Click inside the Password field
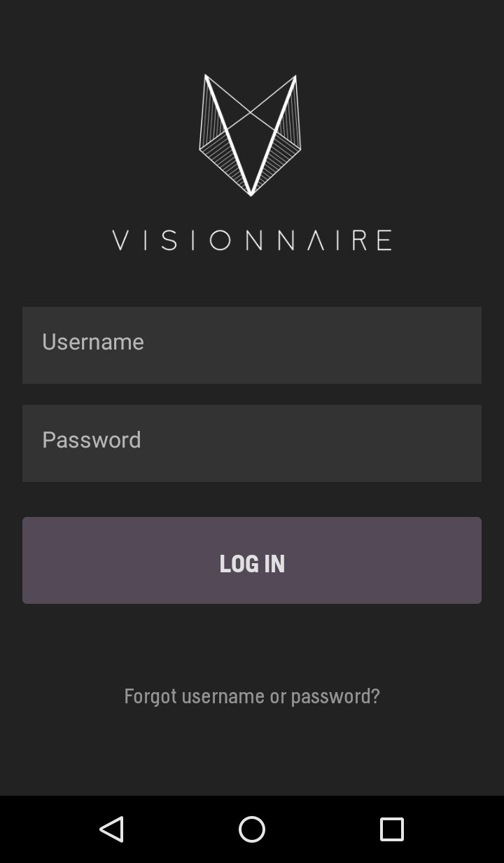The height and width of the screenshot is (863, 504). coord(252,443)
